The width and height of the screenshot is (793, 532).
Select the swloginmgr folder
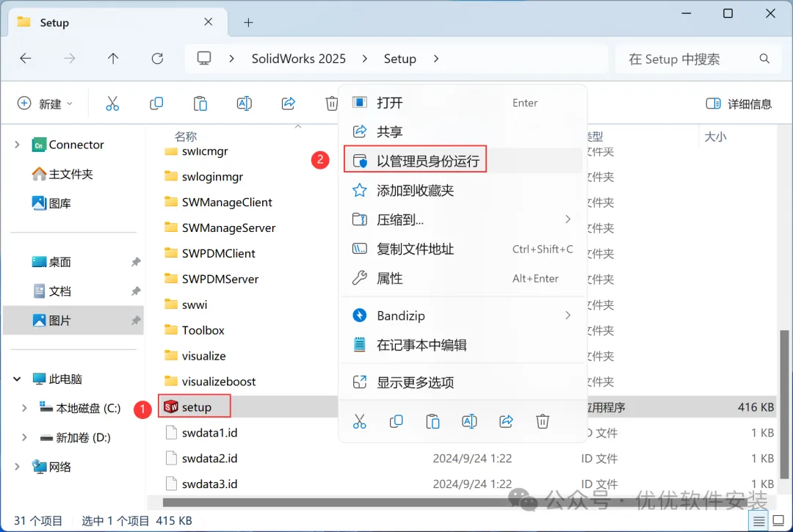204,176
